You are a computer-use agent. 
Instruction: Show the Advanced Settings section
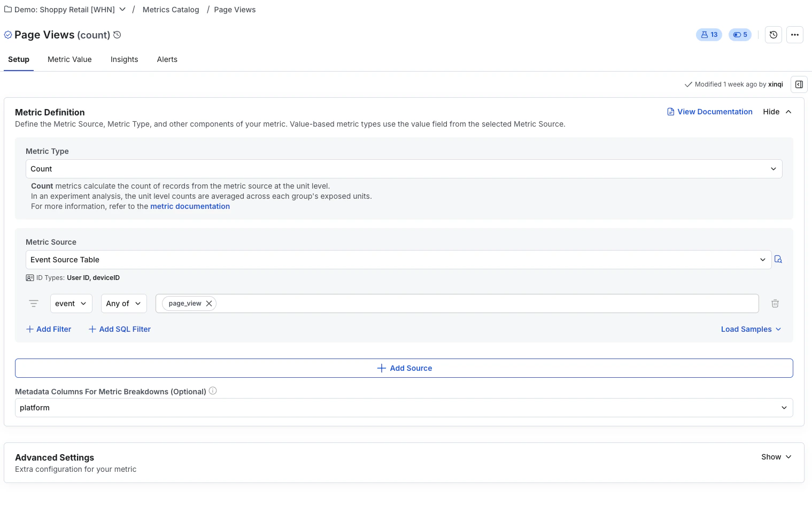[x=776, y=457]
